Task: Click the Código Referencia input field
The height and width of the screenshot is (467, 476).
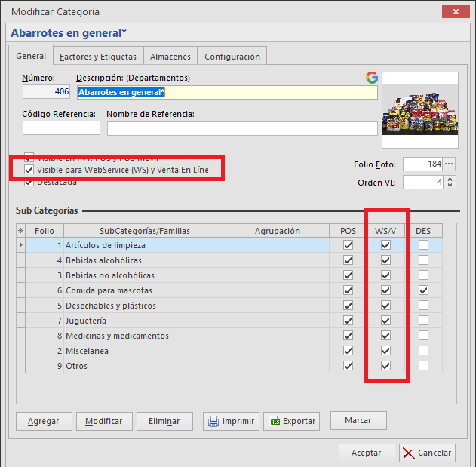Action: (x=61, y=128)
